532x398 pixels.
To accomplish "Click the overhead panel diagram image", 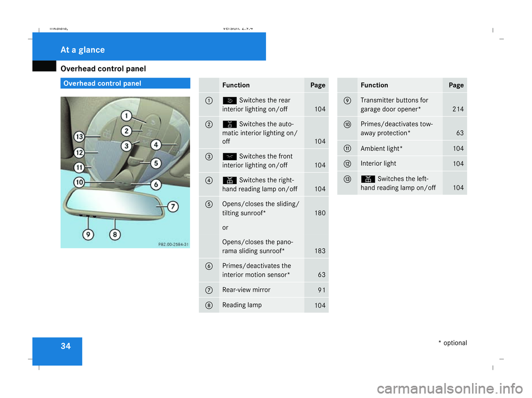I will 125,172.
